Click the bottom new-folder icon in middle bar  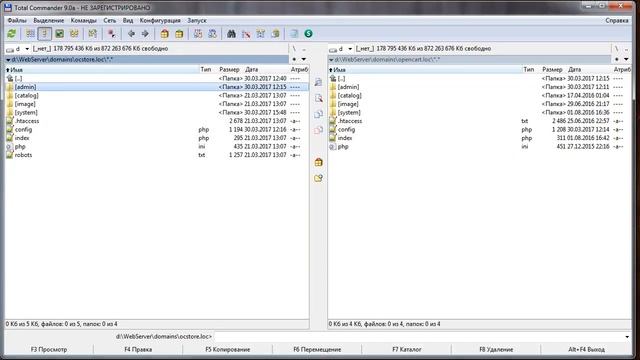pos(318,178)
